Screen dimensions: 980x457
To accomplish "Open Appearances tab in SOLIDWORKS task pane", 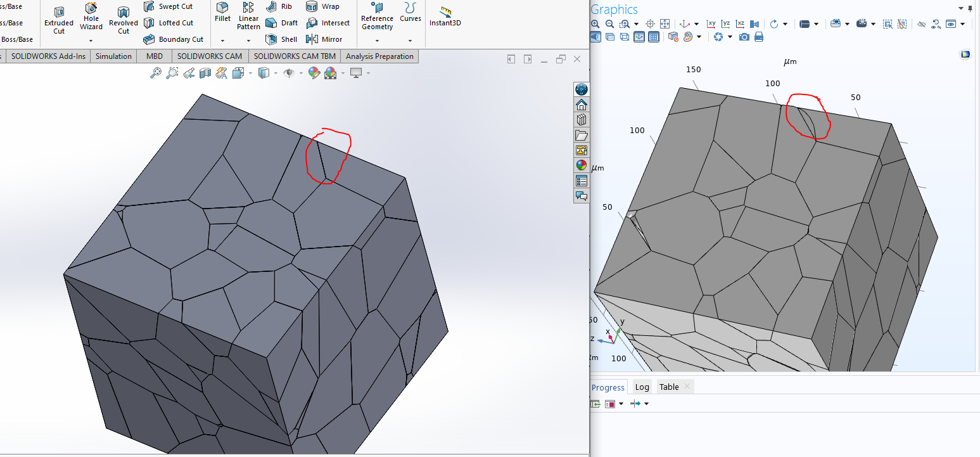I will (x=581, y=165).
